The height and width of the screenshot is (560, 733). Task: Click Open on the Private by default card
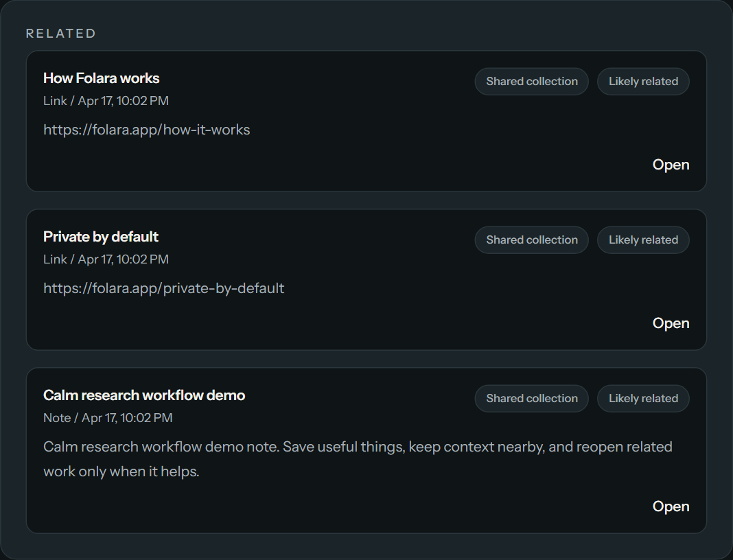pos(671,323)
